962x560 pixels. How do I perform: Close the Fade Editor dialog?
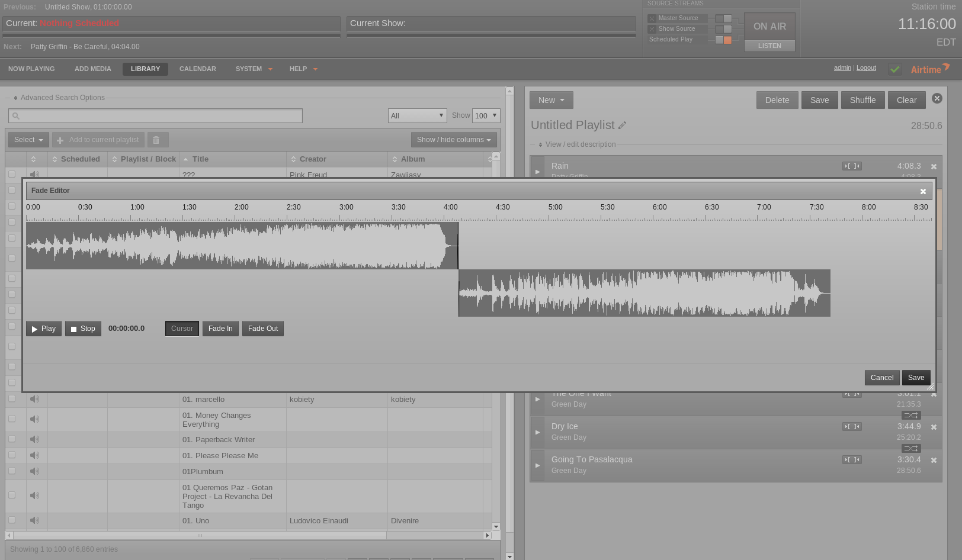923,191
